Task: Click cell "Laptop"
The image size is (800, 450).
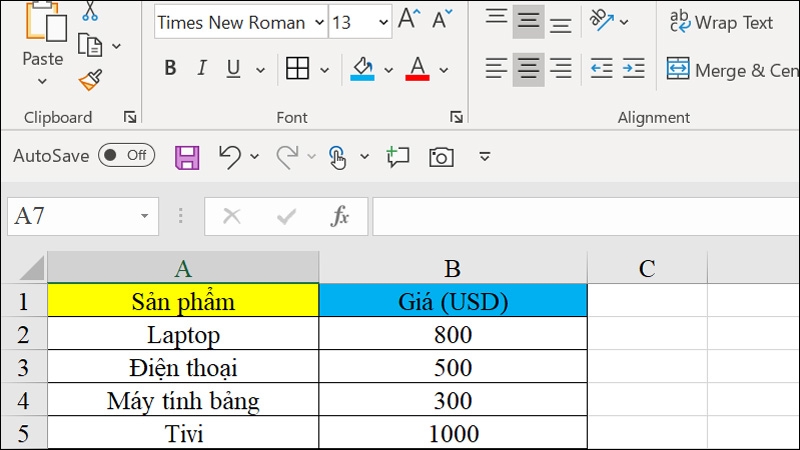Action: pyautogui.click(x=183, y=334)
